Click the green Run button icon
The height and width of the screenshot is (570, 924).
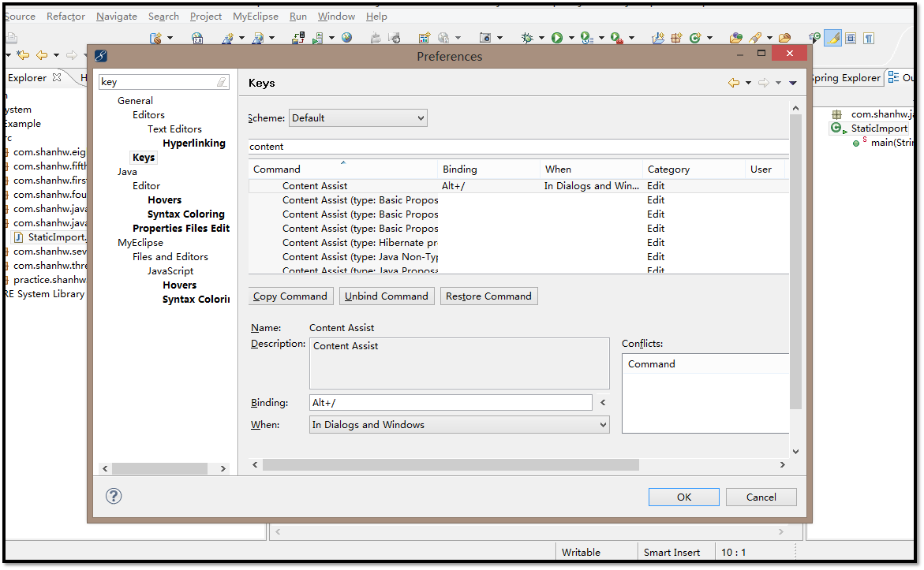(x=557, y=39)
